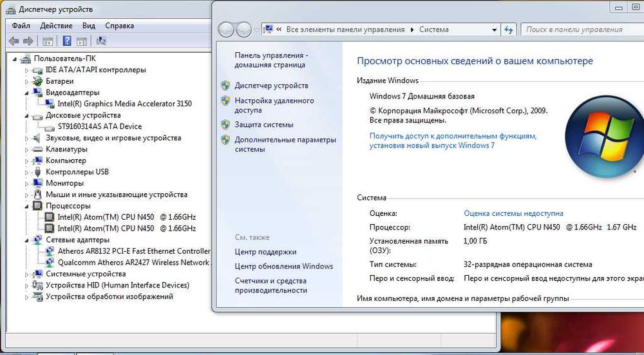Click the camera icon for Устройства обработки изображений
Viewport: 644px width, 355px height.
37,296
